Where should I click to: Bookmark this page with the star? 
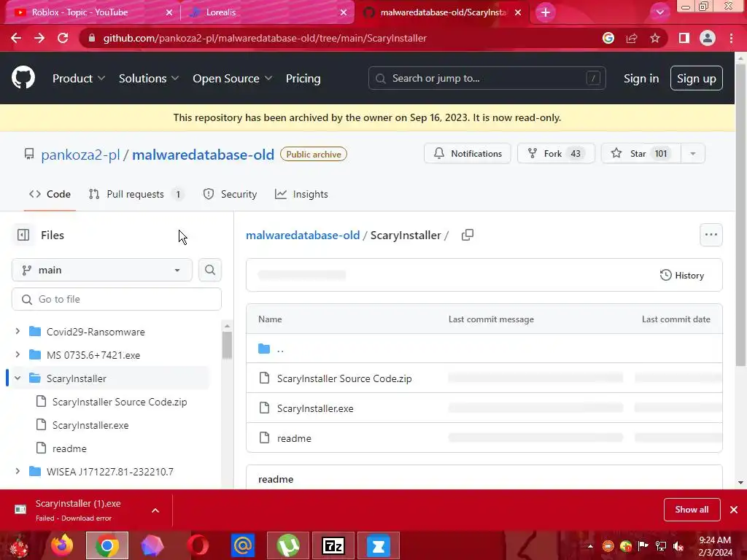tap(655, 38)
